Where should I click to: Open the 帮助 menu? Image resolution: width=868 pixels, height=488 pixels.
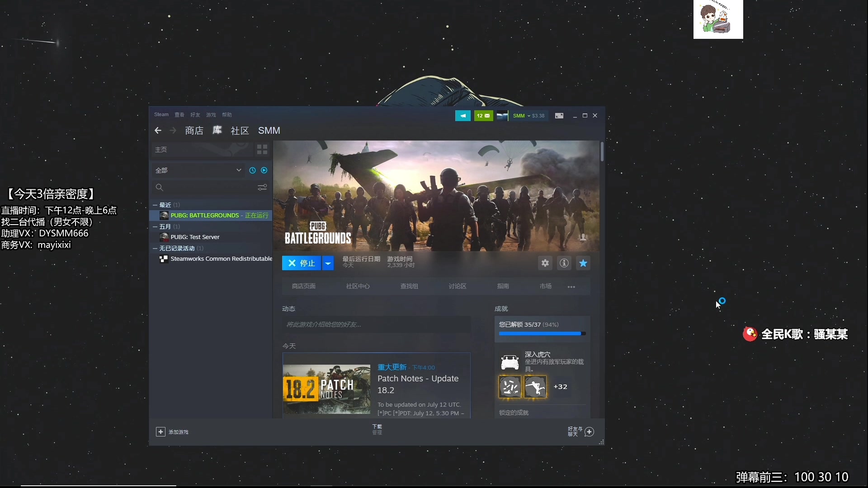point(227,115)
